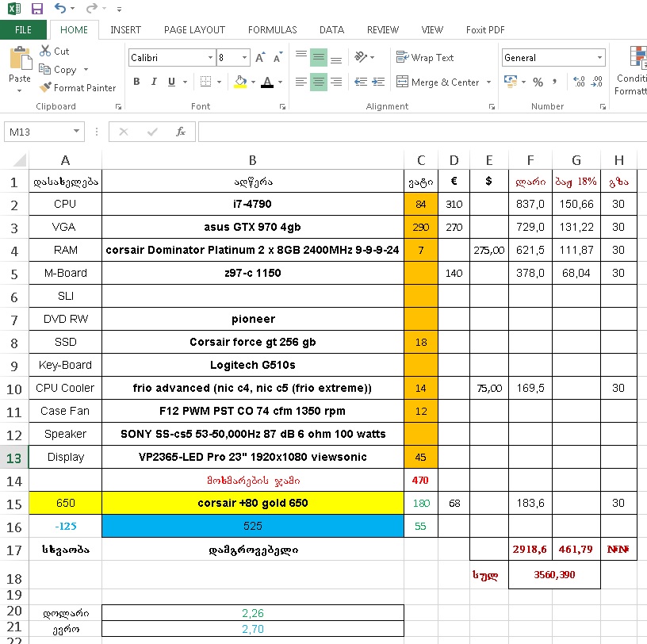Screen dimensions: 647x644
Task: Click Merge & Center button
Action: (438, 82)
